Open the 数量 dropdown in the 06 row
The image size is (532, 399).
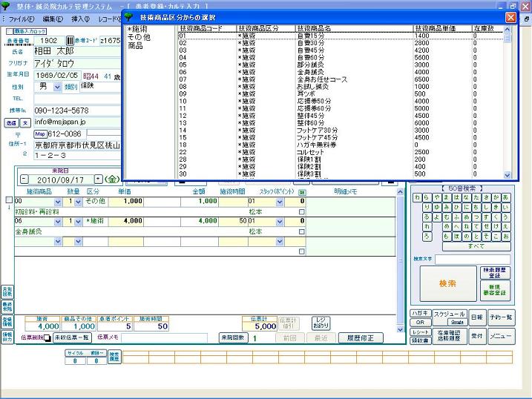(78, 222)
